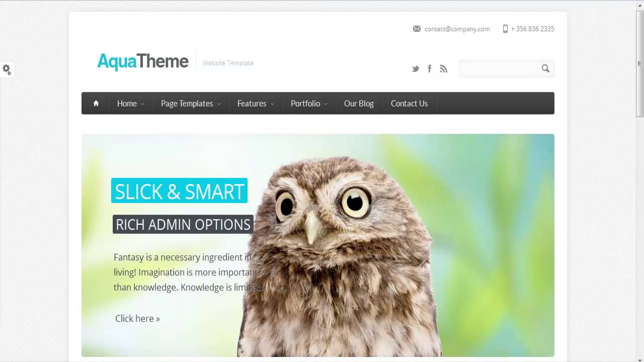
Task: Open the Facebook icon link
Action: pyautogui.click(x=429, y=69)
